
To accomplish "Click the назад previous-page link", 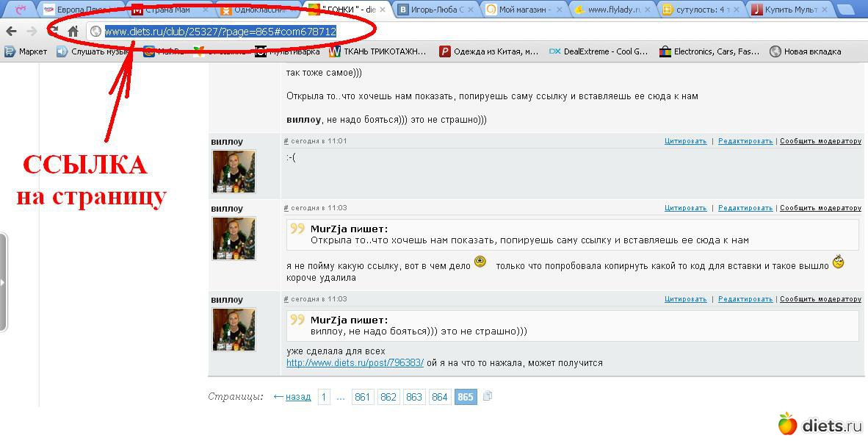I will (297, 397).
